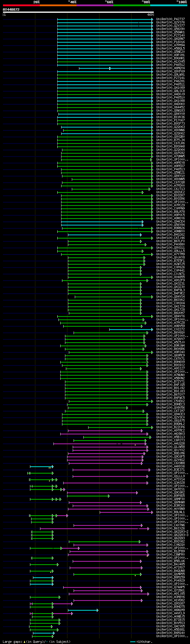The width and height of the screenshot is (190, 644).
Task: Open hit UniRef100_A9PJH1
Action: (170, 55)
